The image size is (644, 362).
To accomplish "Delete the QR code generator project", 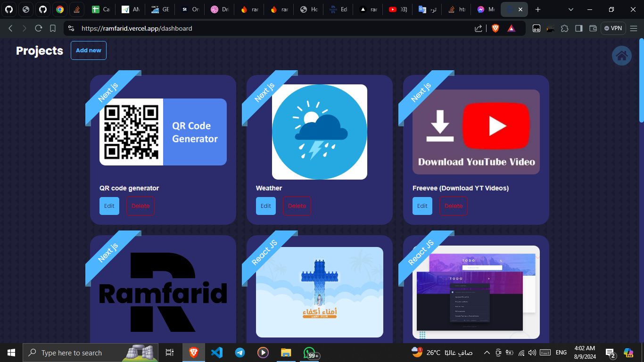I will tap(140, 206).
